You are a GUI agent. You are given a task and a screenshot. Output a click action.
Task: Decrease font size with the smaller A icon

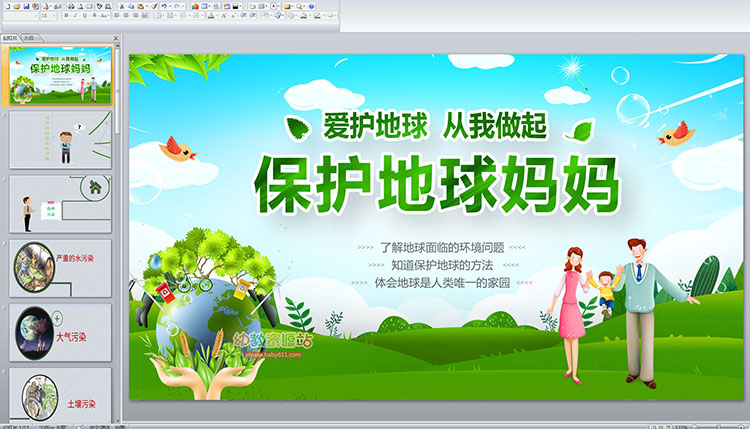click(x=233, y=16)
